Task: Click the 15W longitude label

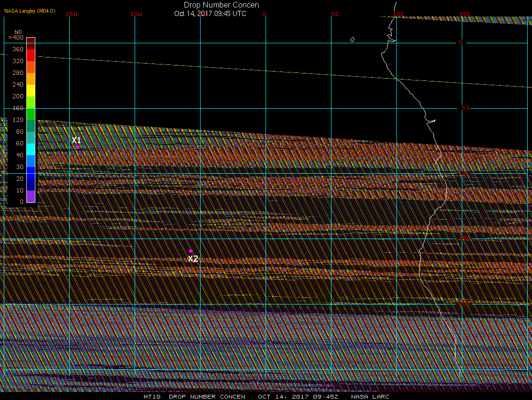Action: click(x=72, y=14)
